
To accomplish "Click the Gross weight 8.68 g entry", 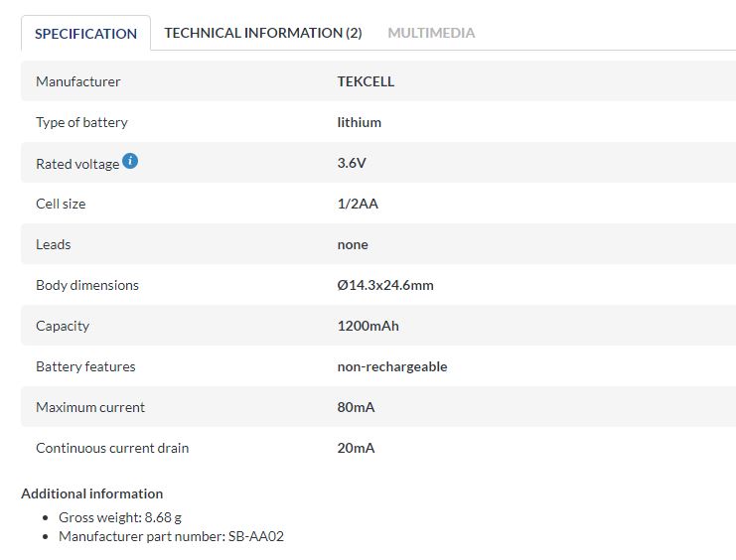I will pyautogui.click(x=120, y=517).
